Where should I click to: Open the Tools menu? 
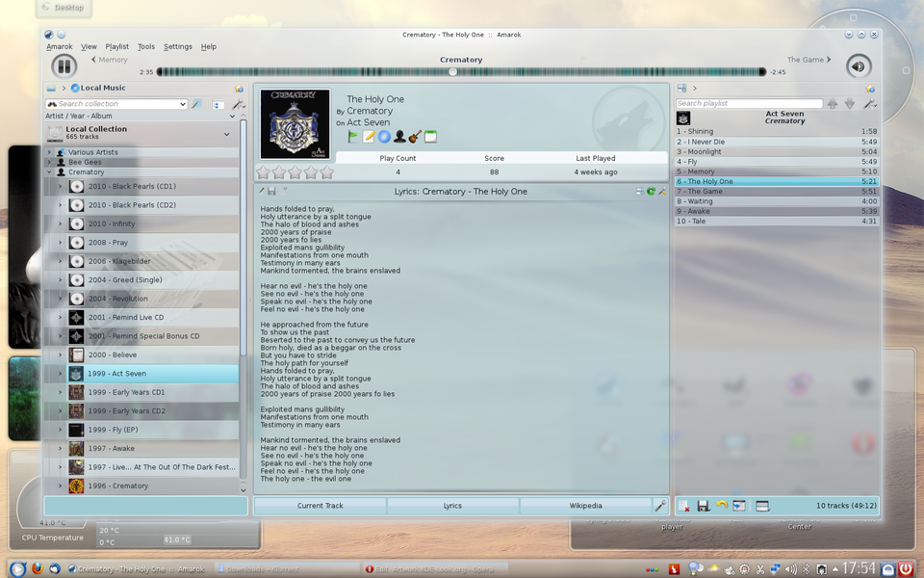tap(146, 46)
